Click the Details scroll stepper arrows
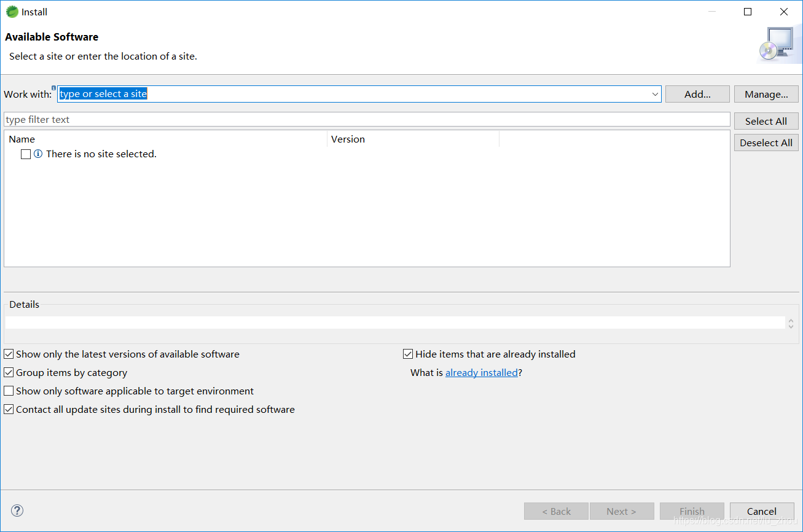The image size is (803, 532). 791,323
